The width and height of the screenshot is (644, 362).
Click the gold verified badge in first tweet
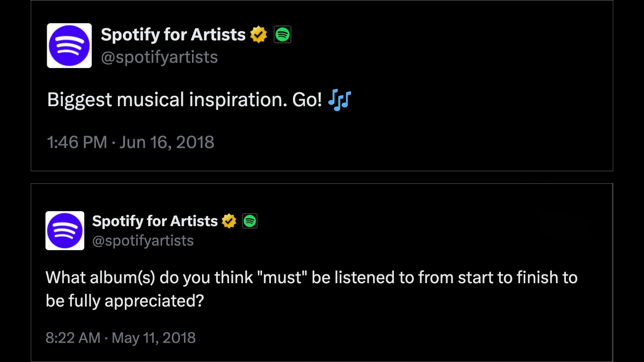tap(258, 35)
